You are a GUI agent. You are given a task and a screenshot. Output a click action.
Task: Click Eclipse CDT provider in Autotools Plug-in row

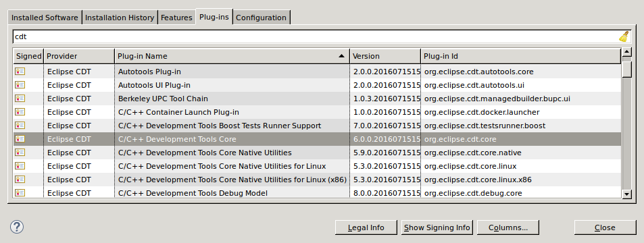click(x=69, y=72)
